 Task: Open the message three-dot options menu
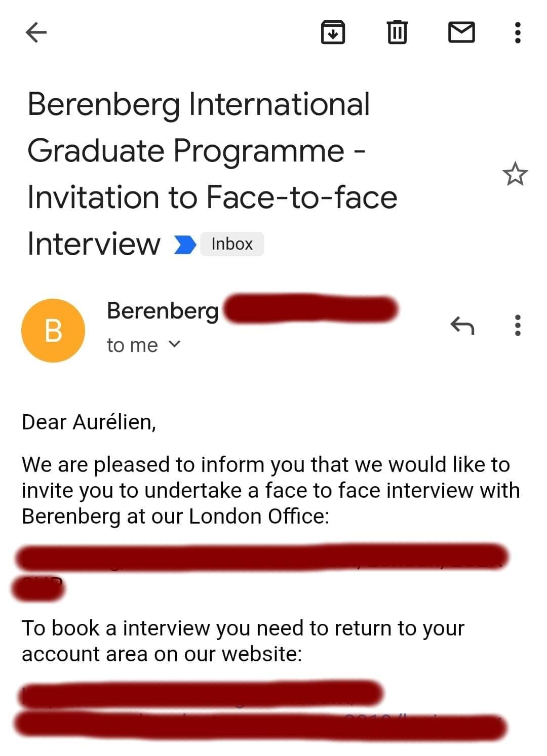pyautogui.click(x=517, y=326)
